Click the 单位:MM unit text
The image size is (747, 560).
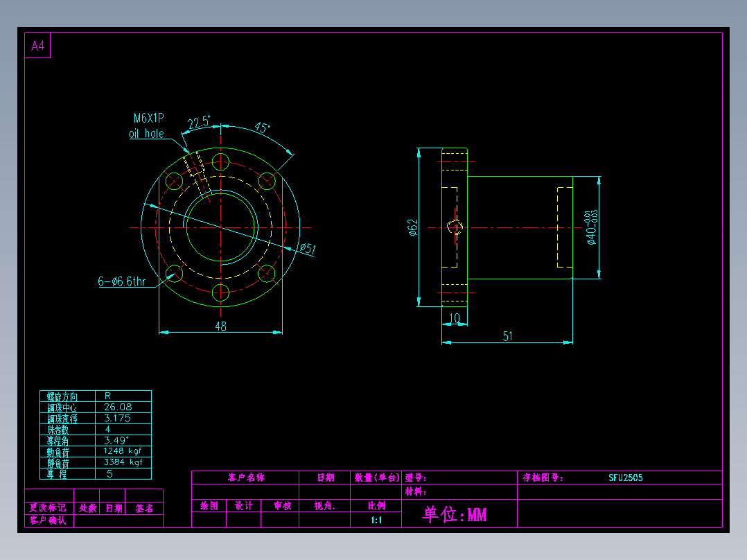(455, 514)
